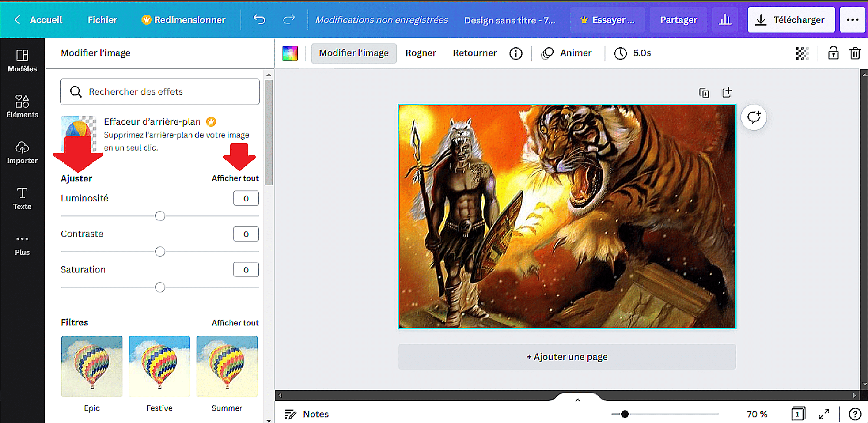Click the canvas horizontal scrollbar
This screenshot has width=868, height=423.
pos(567,395)
